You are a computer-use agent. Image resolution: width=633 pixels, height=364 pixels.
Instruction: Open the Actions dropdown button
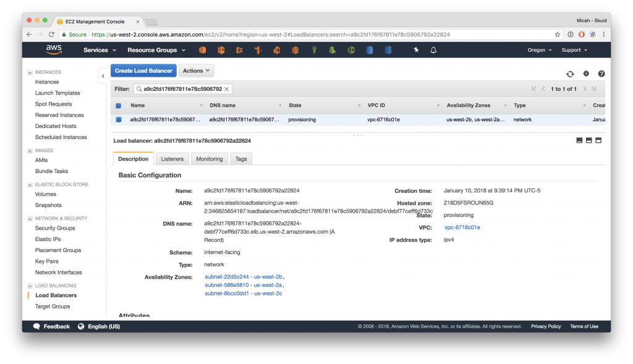[196, 70]
